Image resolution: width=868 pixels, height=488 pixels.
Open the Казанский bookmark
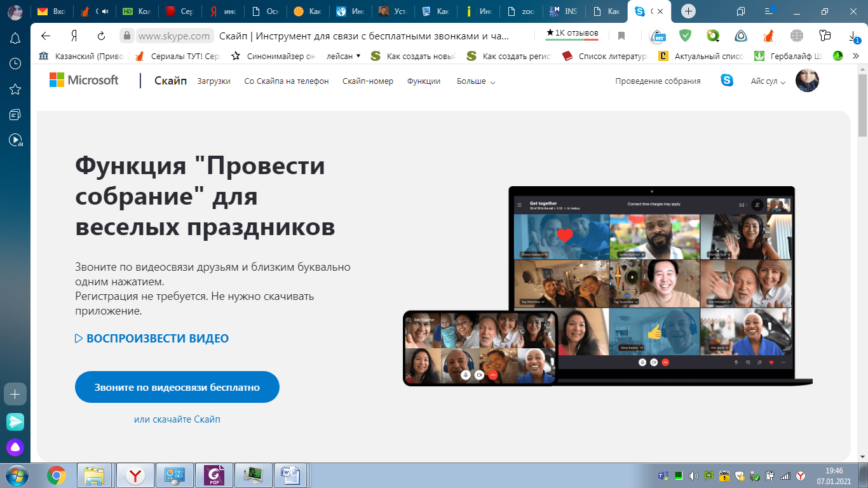point(81,56)
